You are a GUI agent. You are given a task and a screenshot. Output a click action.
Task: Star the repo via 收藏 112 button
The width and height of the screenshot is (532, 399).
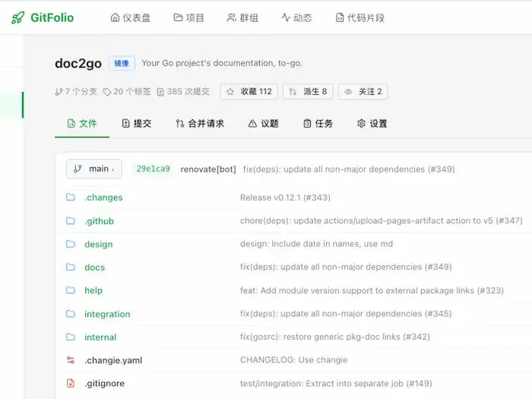(249, 92)
